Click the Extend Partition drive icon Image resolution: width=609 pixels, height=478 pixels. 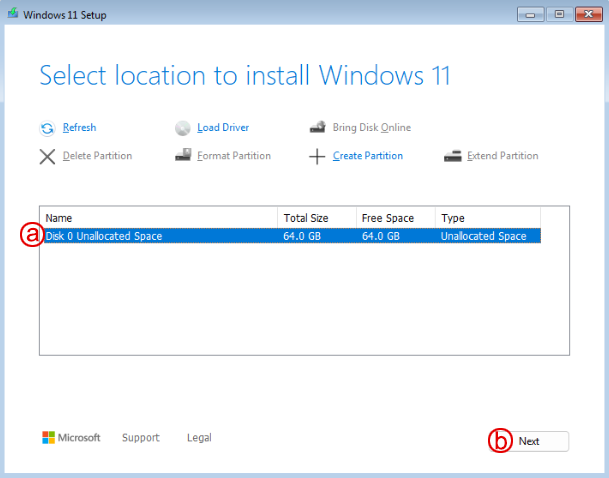tap(452, 156)
